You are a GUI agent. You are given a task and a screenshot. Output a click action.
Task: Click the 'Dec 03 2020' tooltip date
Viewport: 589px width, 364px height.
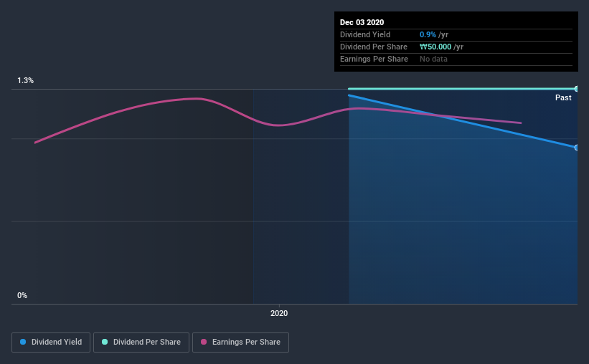point(362,22)
